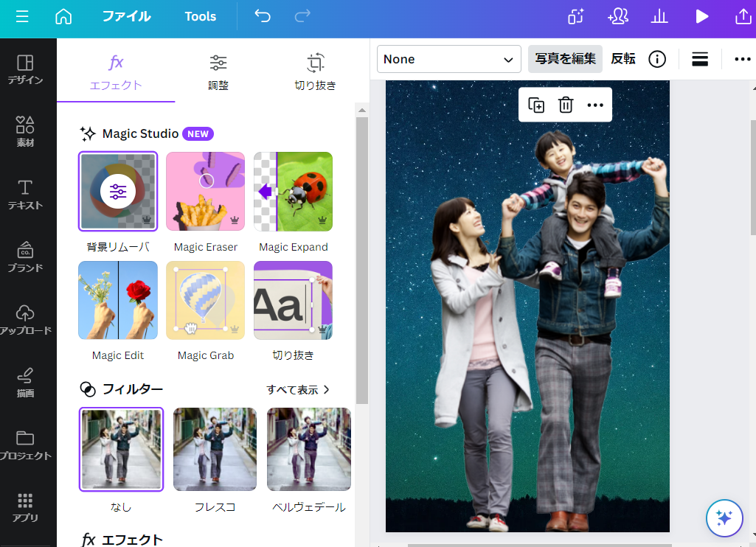Open the line weight transparency icon
Screen dimensions: 756x547
[700, 59]
